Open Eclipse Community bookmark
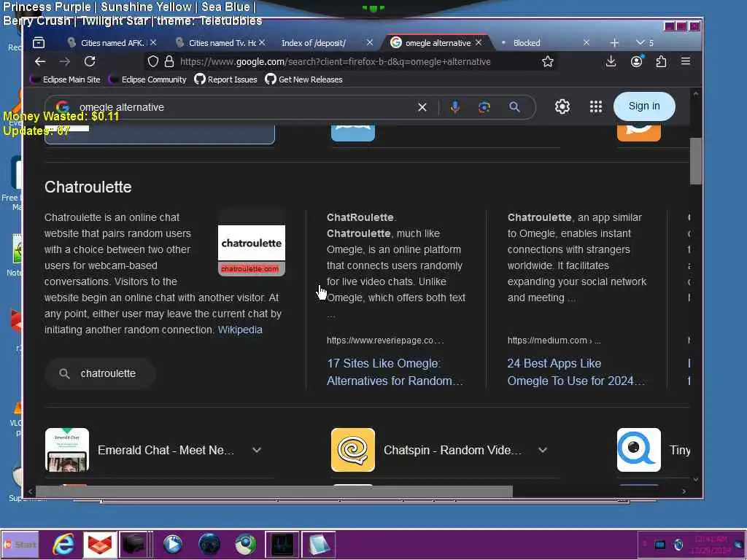Viewport: 747px width, 560px height. click(147, 79)
